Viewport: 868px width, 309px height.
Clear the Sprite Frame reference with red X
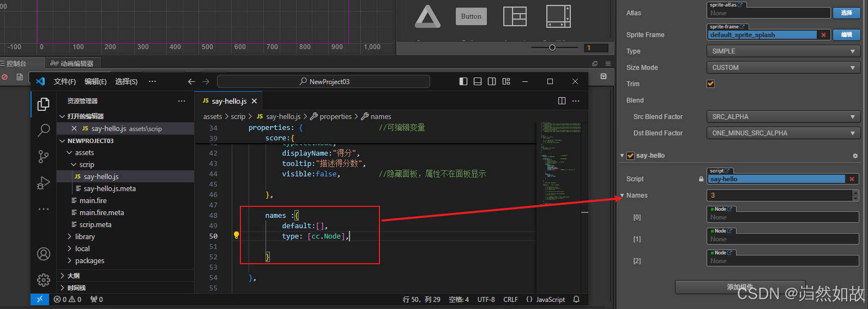(x=823, y=35)
